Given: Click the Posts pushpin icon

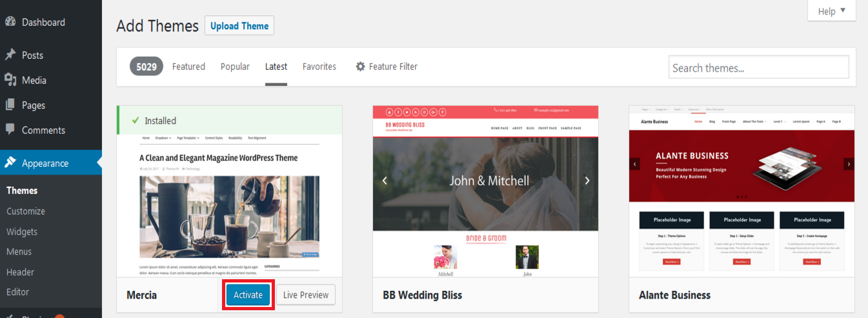Looking at the screenshot, I should pyautogui.click(x=10, y=55).
